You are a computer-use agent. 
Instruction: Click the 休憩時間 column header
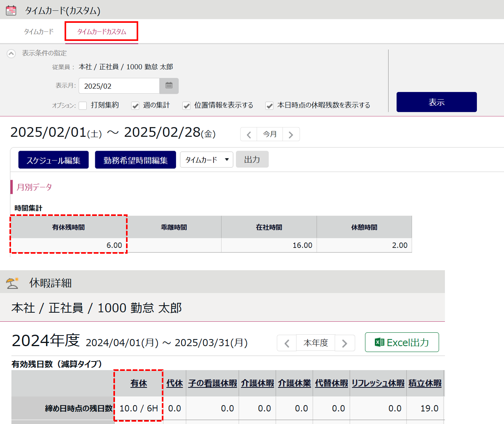(x=364, y=227)
